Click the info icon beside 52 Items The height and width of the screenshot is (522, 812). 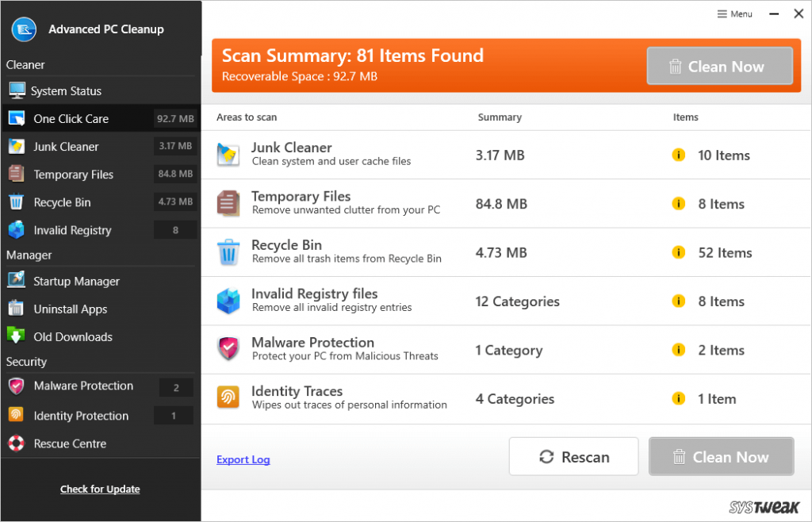point(679,252)
